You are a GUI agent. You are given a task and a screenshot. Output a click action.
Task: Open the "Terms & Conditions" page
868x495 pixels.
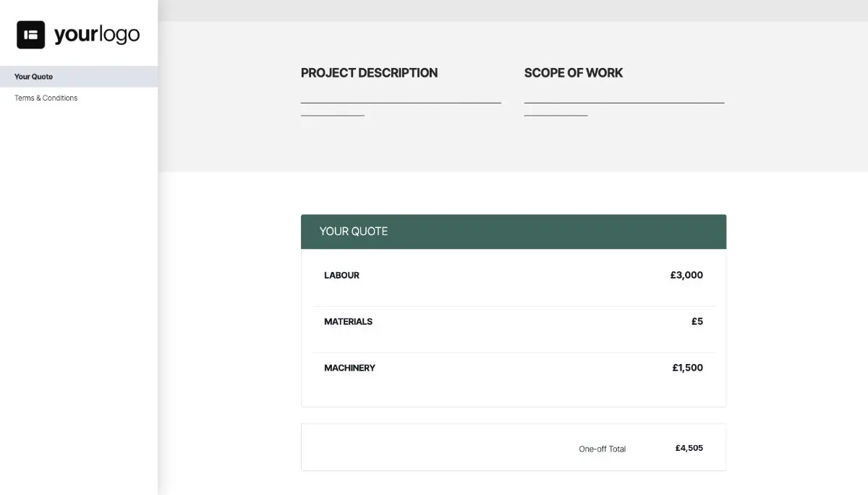click(x=46, y=98)
